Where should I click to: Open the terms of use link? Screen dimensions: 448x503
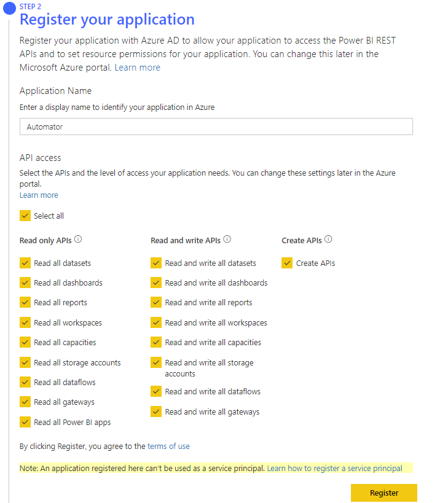coord(168,446)
